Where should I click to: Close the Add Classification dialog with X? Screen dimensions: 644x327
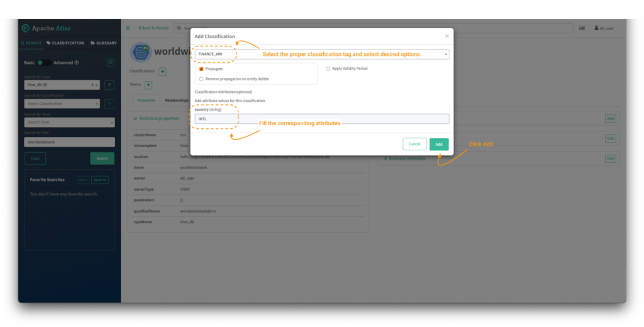(x=447, y=36)
